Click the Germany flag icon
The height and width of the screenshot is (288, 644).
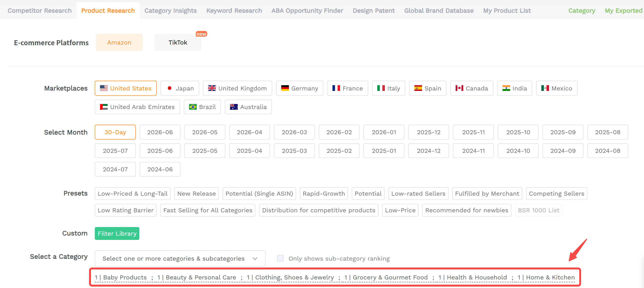point(285,88)
